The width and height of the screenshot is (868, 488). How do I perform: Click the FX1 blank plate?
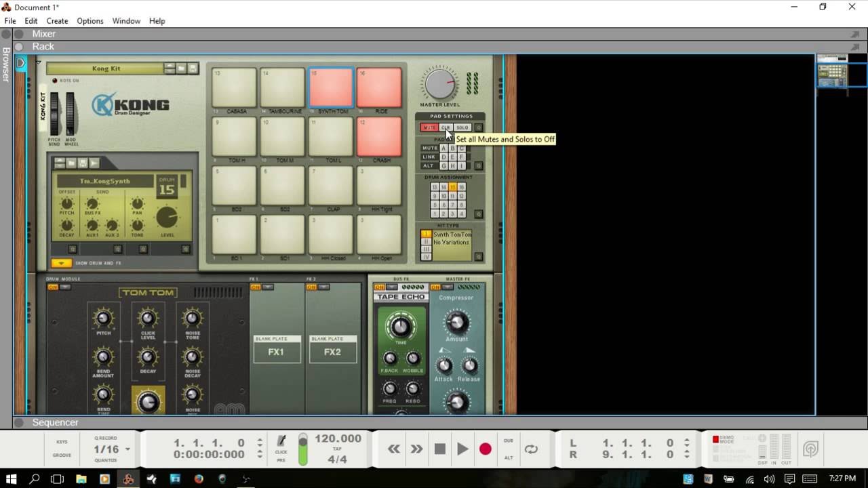[277, 348]
